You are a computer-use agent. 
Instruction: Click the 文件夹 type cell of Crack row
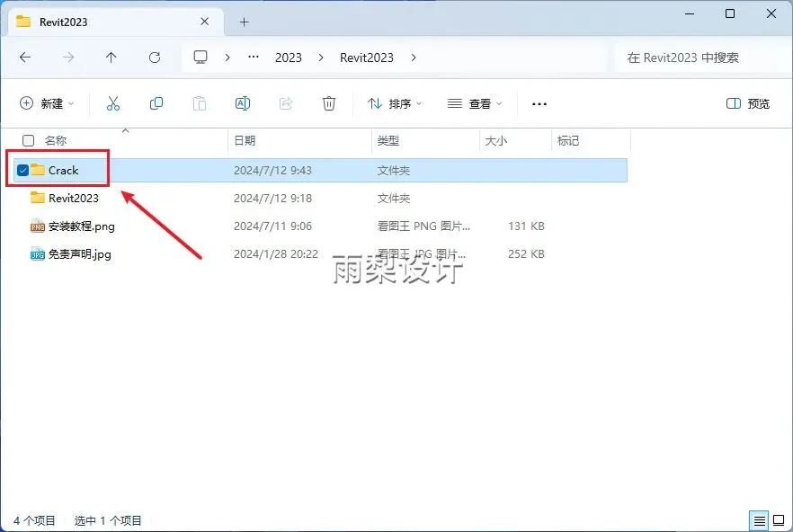[x=394, y=171]
